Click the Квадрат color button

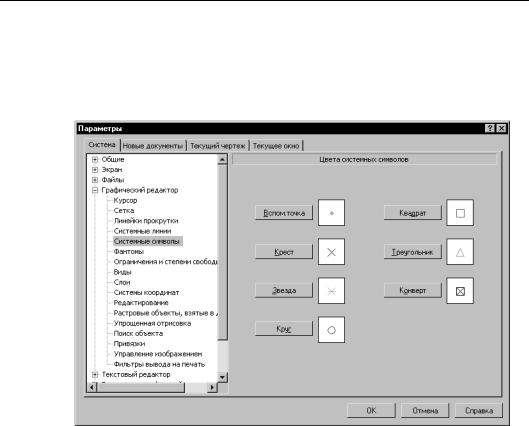[412, 213]
